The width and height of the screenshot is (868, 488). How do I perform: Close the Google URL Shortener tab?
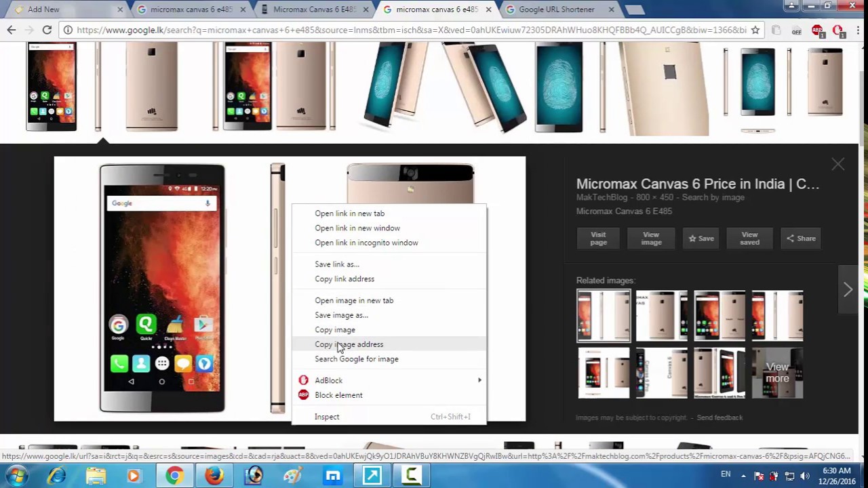(611, 9)
